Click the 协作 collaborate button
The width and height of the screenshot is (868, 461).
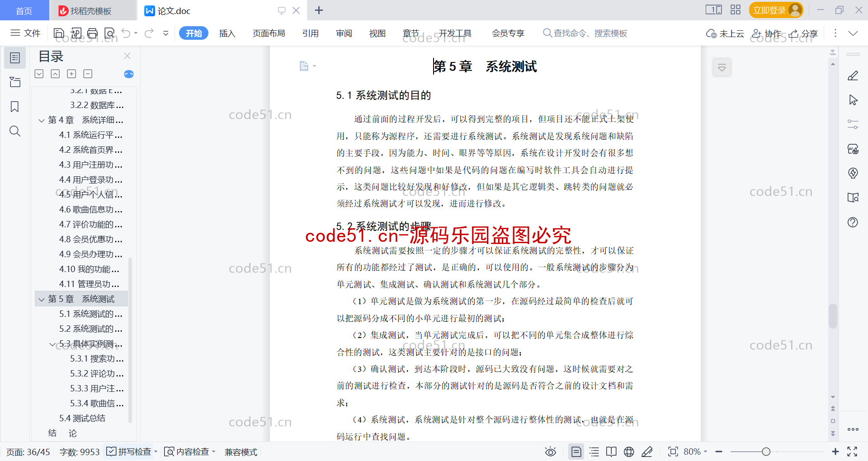pos(766,33)
